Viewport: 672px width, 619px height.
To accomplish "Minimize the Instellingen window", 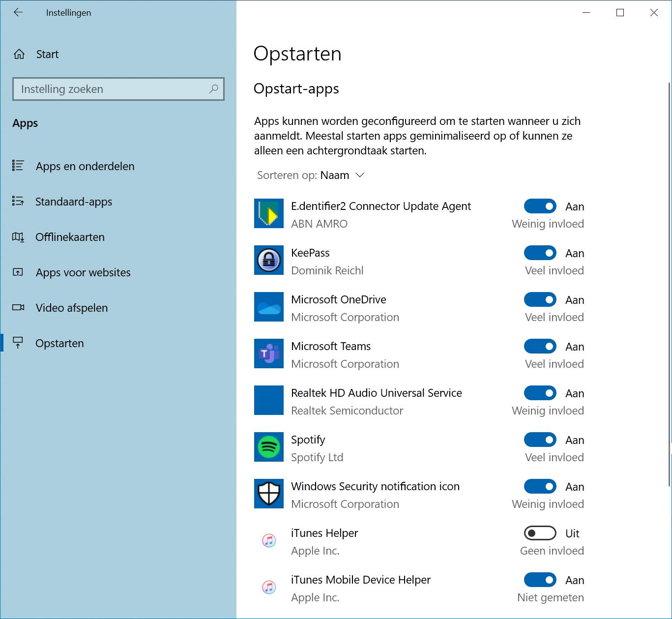I will pos(586,13).
